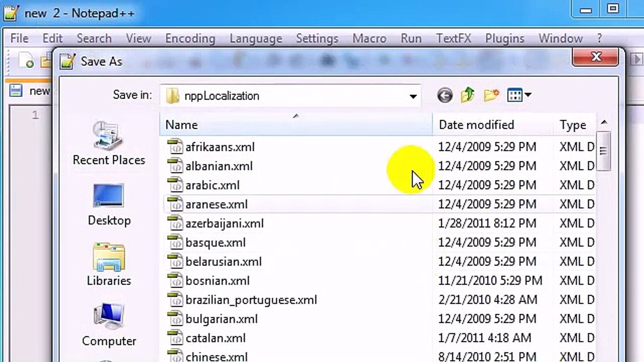Select brazilian_portuguese.xml
Screen dimensions: 644x362
pyautogui.click(x=251, y=300)
